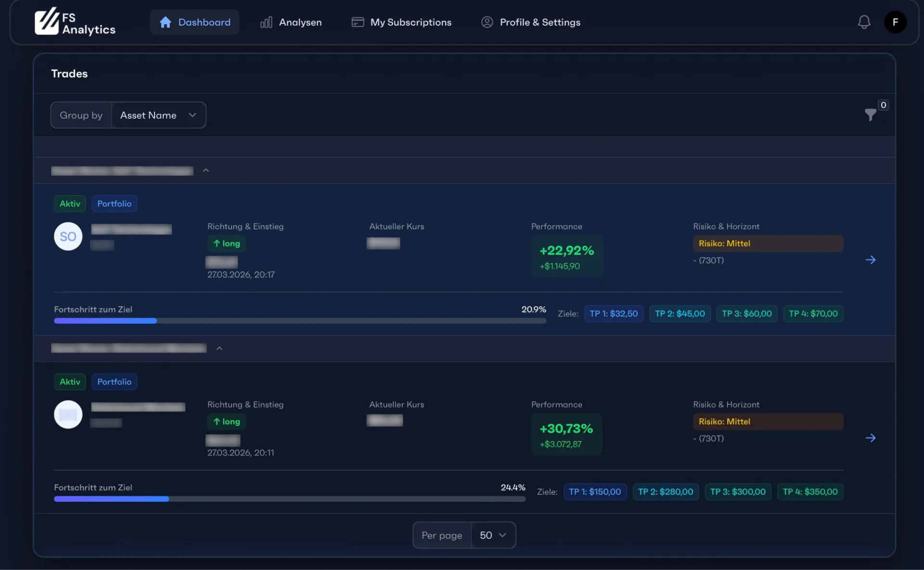Click the FS Analytics logo

click(75, 22)
